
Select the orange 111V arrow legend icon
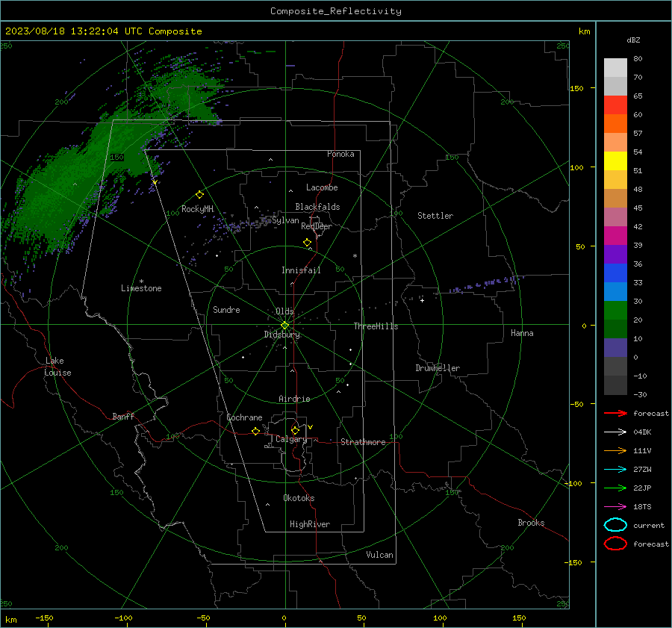(x=615, y=450)
